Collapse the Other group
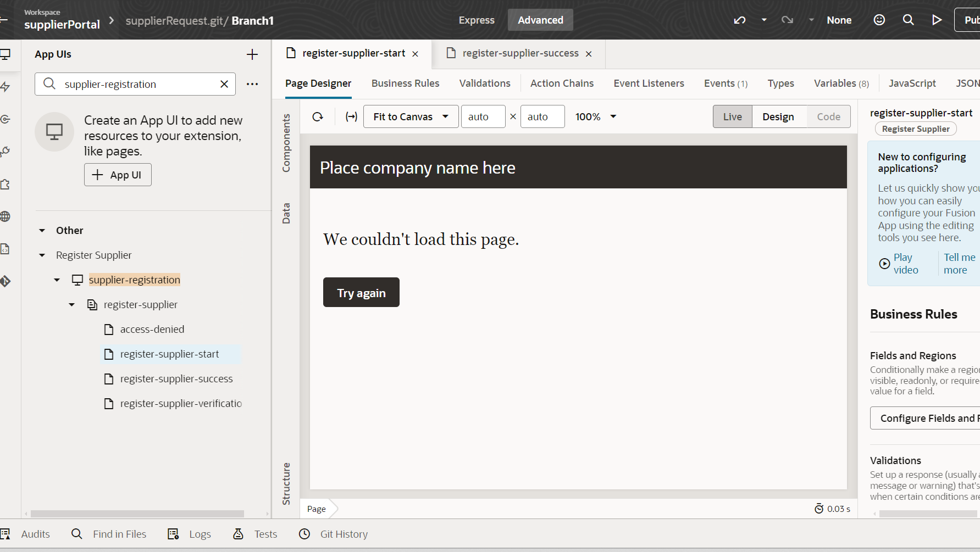Screen dimensions: 980x552 pyautogui.click(x=42, y=231)
